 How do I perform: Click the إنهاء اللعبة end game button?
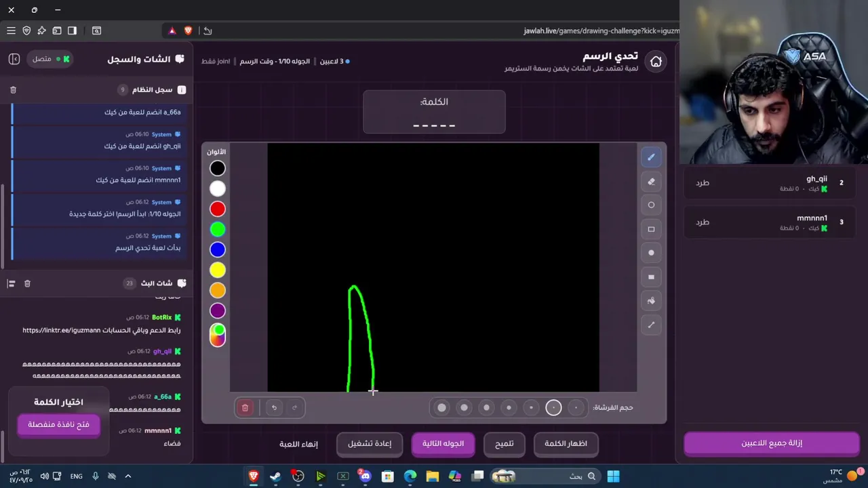pyautogui.click(x=298, y=444)
